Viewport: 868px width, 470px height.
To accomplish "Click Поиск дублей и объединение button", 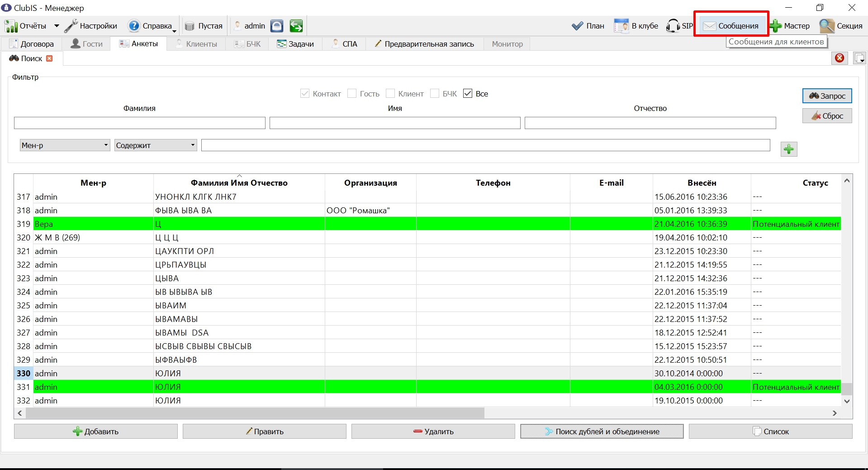I will [602, 432].
